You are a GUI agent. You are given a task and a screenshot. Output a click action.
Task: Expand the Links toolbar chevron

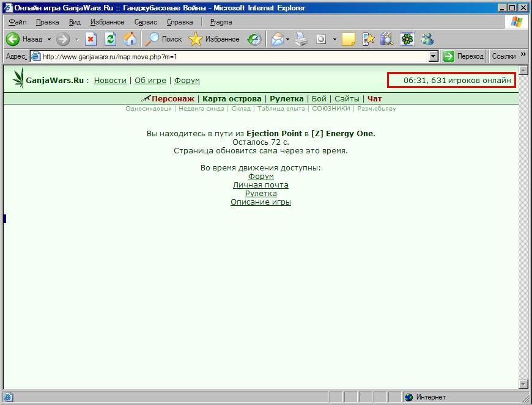pos(523,54)
